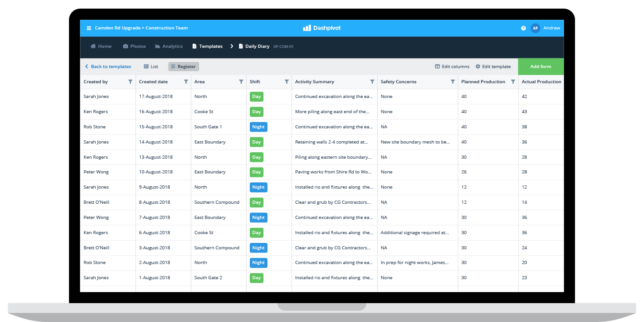The width and height of the screenshot is (644, 322).
Task: Open the hamburger menu icon
Action: click(89, 28)
